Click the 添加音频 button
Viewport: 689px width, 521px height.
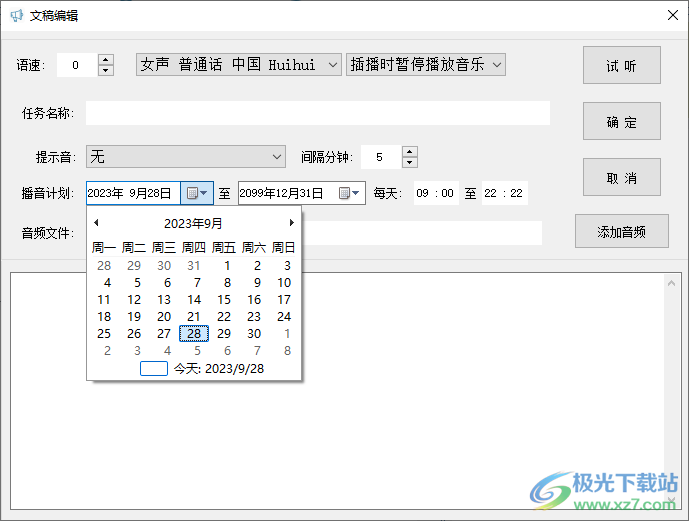click(x=622, y=232)
